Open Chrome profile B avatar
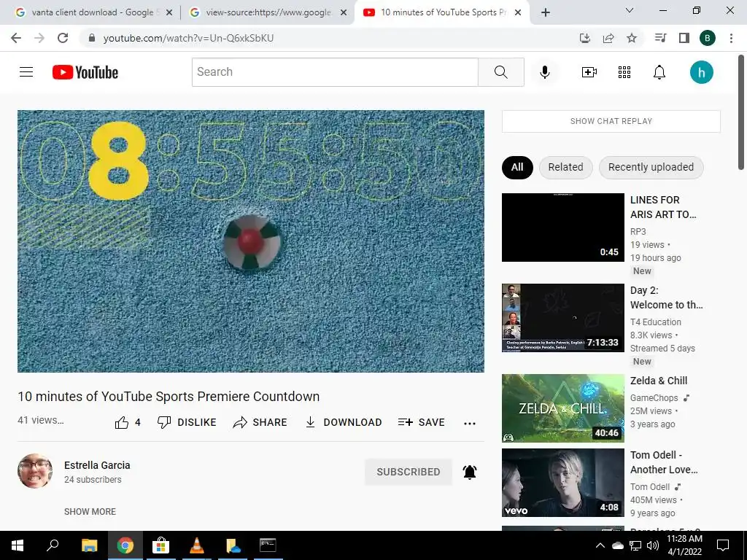Viewport: 747px width, 560px height. pyautogui.click(x=708, y=38)
